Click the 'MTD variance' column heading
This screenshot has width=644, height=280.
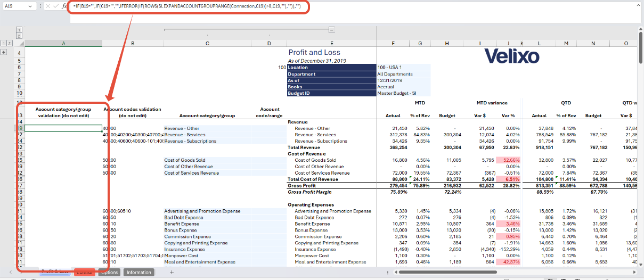pyautogui.click(x=492, y=102)
